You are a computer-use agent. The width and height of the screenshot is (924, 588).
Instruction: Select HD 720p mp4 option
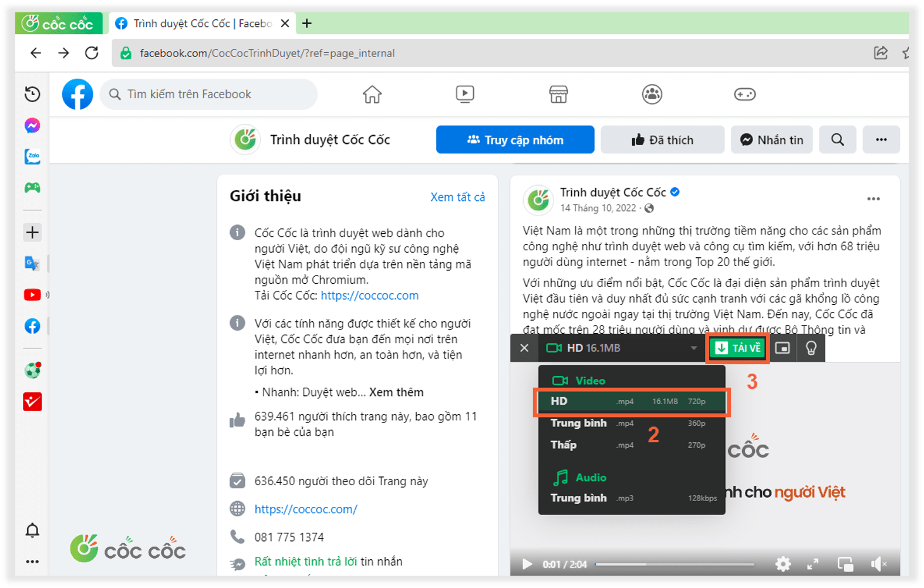[x=632, y=402]
